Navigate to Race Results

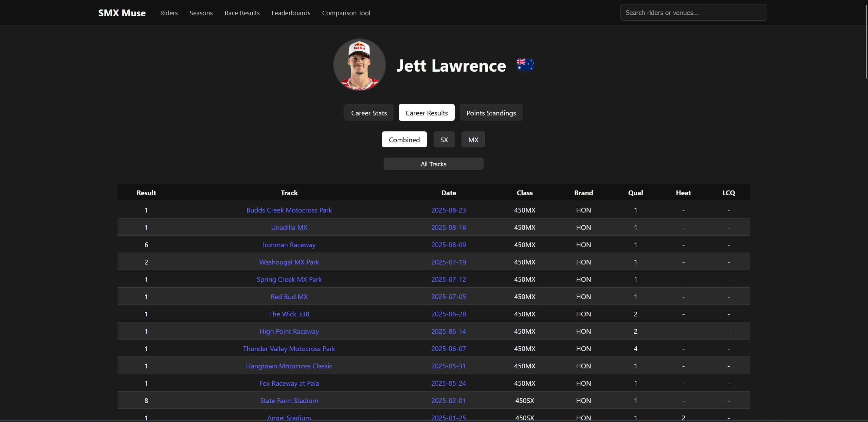242,13
